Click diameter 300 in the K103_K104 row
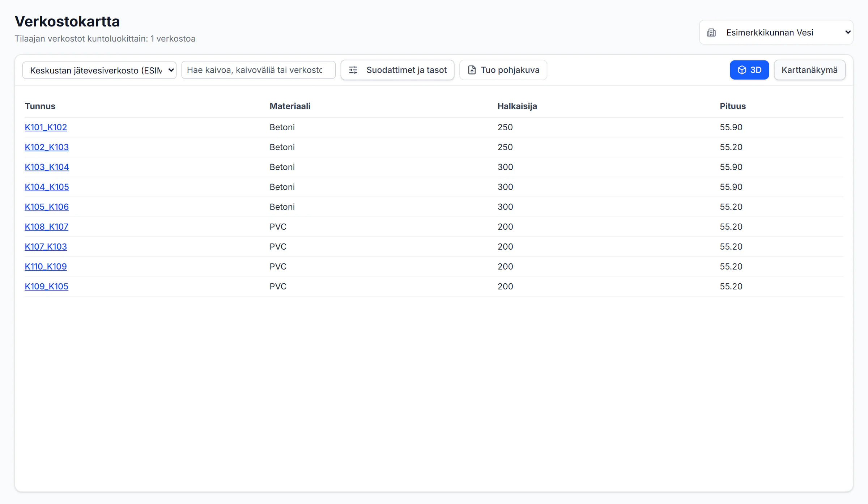Screen dimensions: 868x504 coord(505,167)
